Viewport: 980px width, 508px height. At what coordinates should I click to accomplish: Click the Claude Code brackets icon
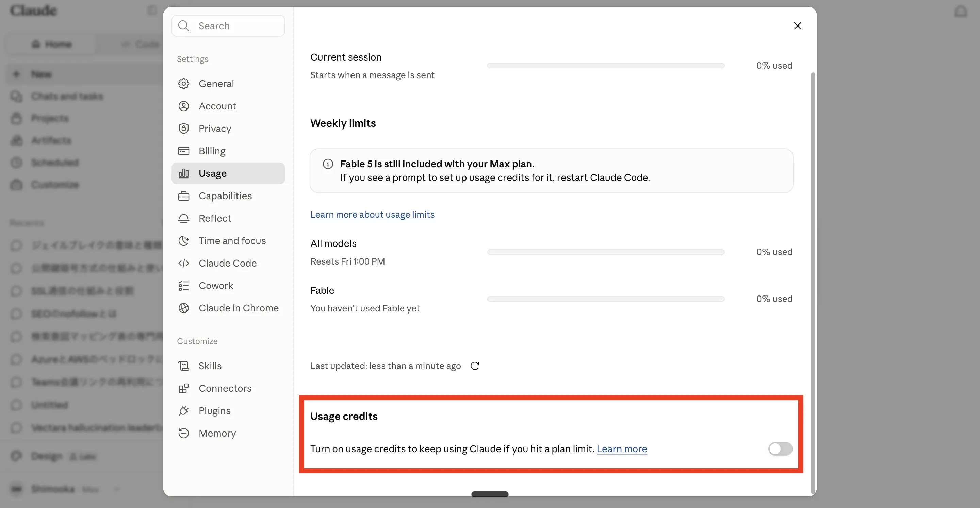184,263
